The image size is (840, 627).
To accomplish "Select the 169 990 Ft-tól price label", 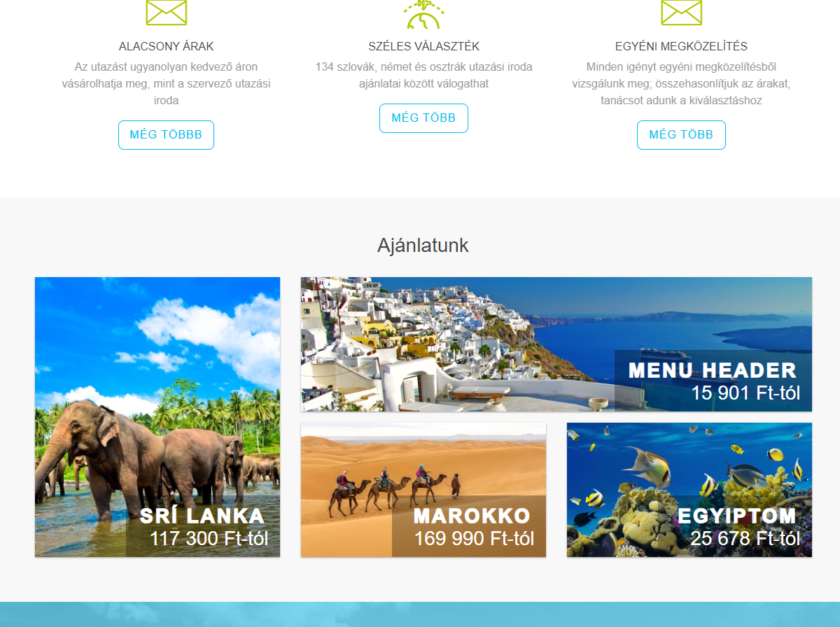I will pyautogui.click(x=475, y=538).
